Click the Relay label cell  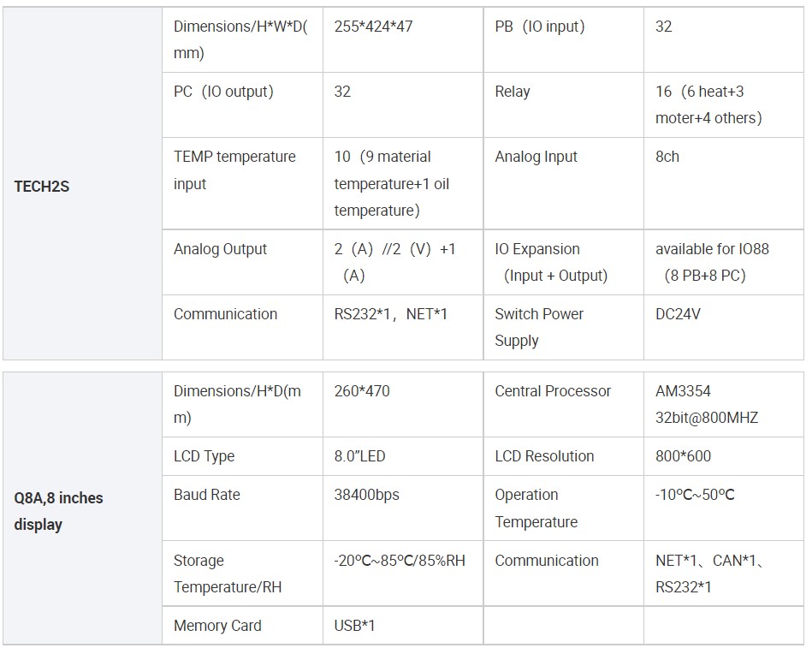coord(513,92)
